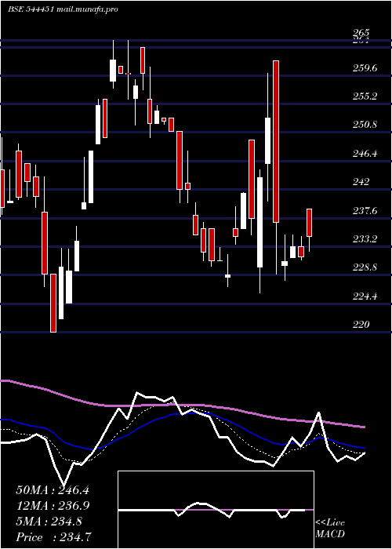Select the 237.6 price axis label
The height and width of the screenshot is (549, 392).
click(x=365, y=211)
